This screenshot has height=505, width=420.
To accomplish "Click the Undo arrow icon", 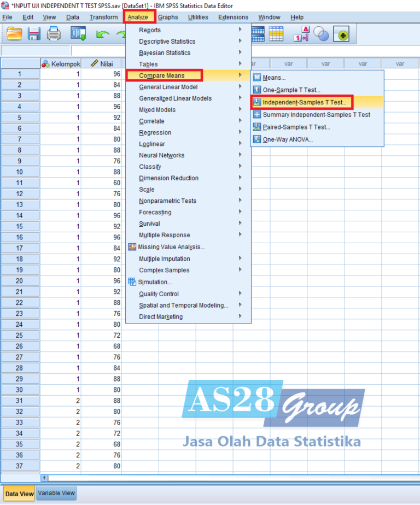I will (102, 34).
